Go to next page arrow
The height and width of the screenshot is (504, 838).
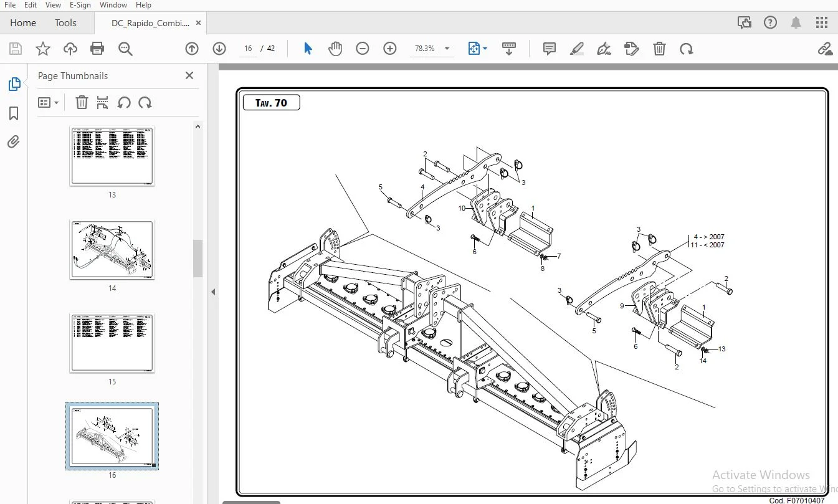219,49
